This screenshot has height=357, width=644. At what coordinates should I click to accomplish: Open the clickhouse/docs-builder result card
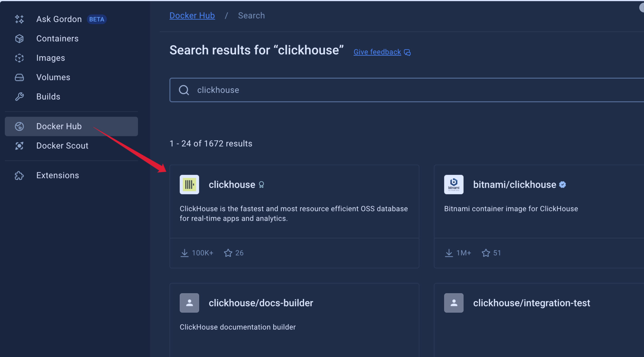point(261,303)
